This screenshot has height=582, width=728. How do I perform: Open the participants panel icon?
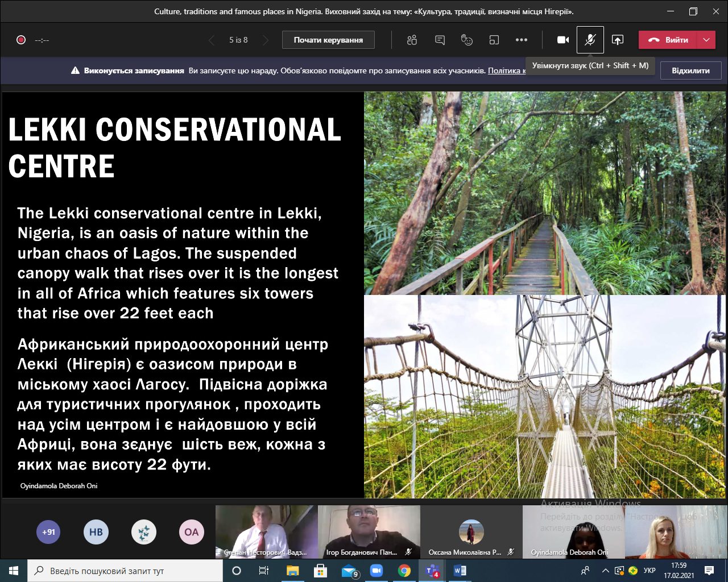(412, 40)
